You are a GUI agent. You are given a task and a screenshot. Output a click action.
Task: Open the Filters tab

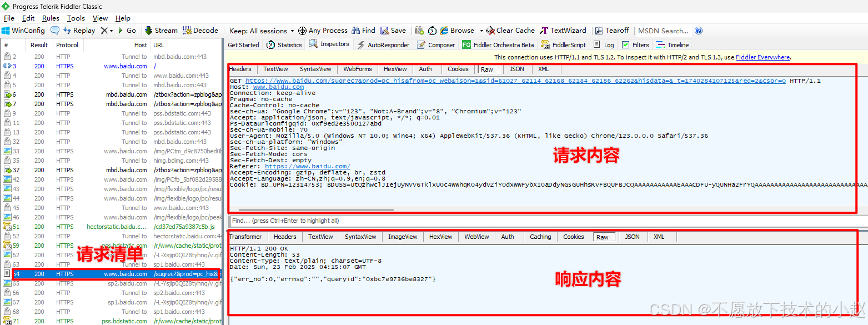tap(635, 45)
